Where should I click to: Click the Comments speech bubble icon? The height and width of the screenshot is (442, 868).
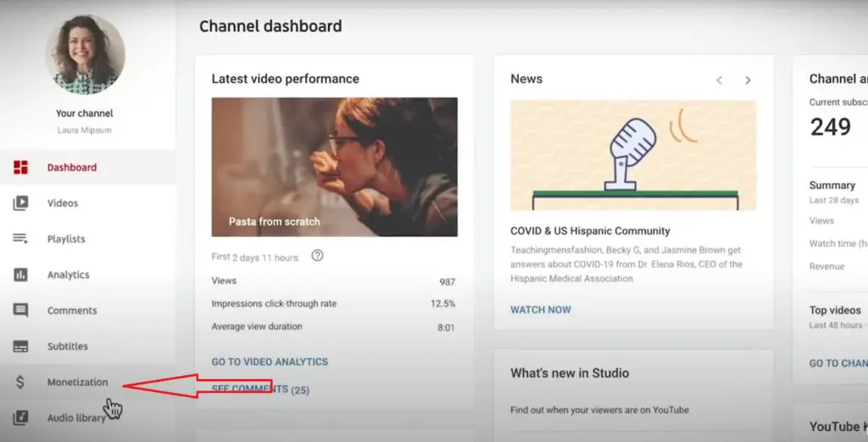point(20,311)
